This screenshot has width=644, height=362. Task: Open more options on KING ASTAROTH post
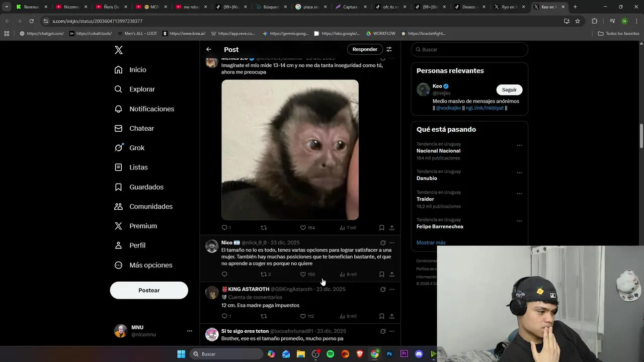(392, 290)
